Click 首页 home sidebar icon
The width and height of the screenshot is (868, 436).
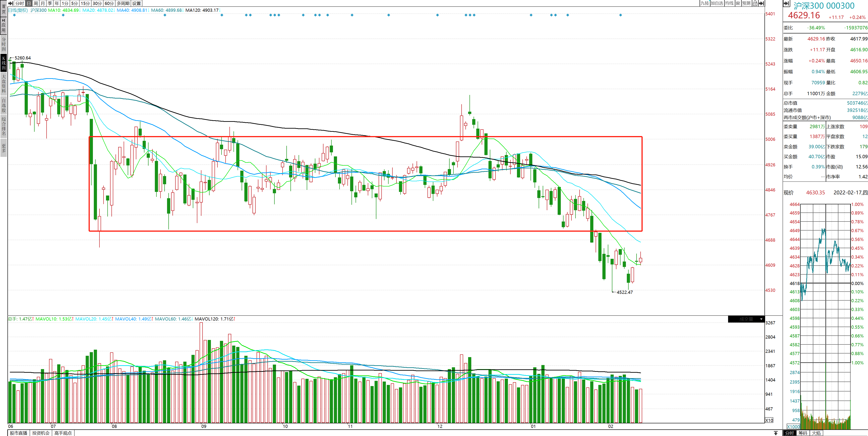(3, 9)
